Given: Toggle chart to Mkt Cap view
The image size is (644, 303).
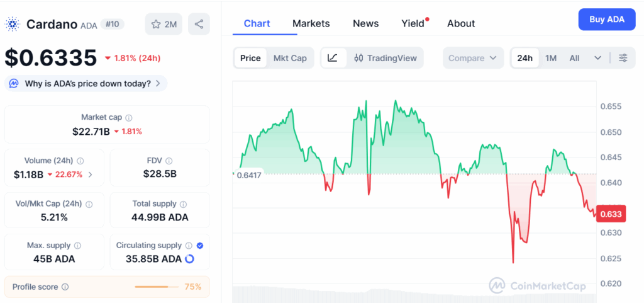Looking at the screenshot, I should coord(290,58).
